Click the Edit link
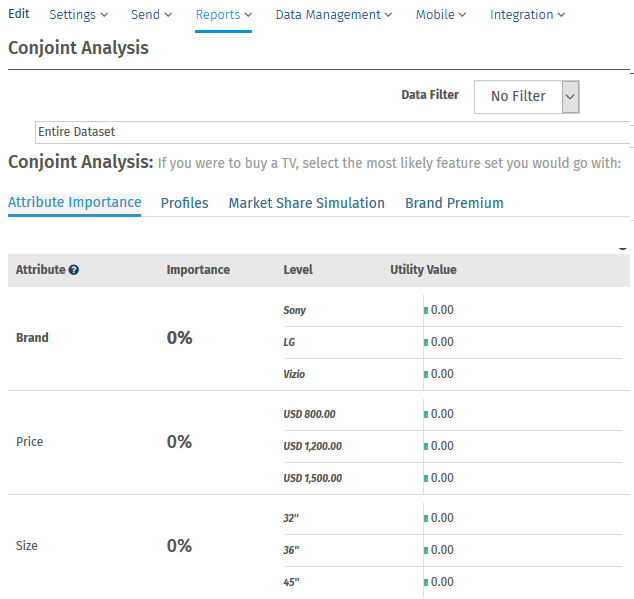 [19, 15]
